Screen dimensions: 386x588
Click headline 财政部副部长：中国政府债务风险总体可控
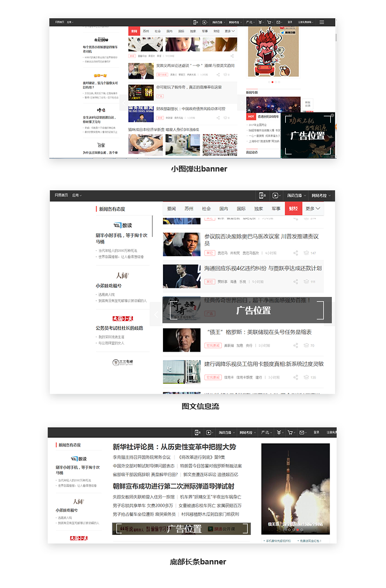point(191,109)
